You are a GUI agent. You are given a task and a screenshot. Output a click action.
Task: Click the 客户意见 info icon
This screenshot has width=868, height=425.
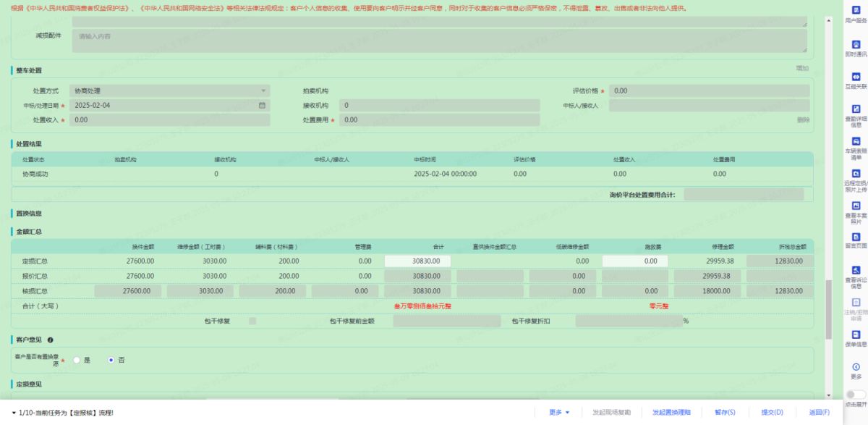point(51,340)
